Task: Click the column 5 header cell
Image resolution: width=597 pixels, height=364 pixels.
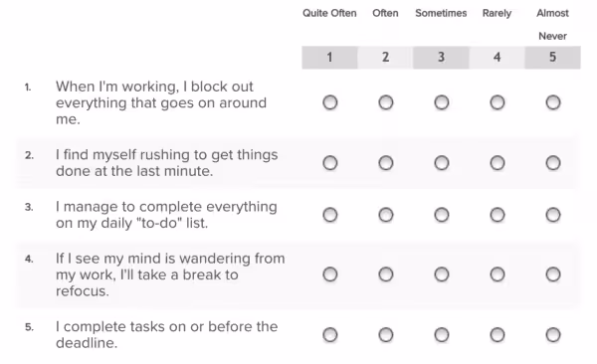Action: [553, 58]
